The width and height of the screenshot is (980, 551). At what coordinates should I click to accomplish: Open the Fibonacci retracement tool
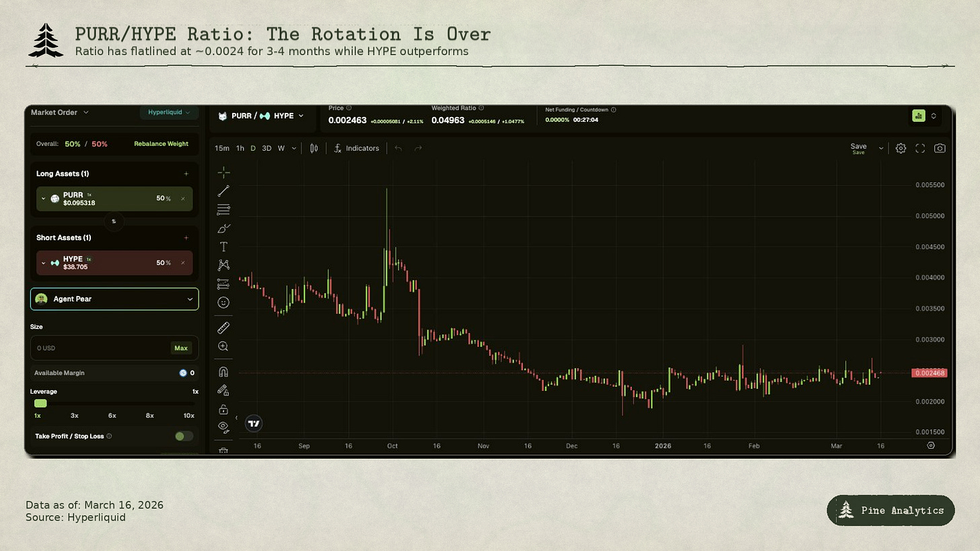223,209
